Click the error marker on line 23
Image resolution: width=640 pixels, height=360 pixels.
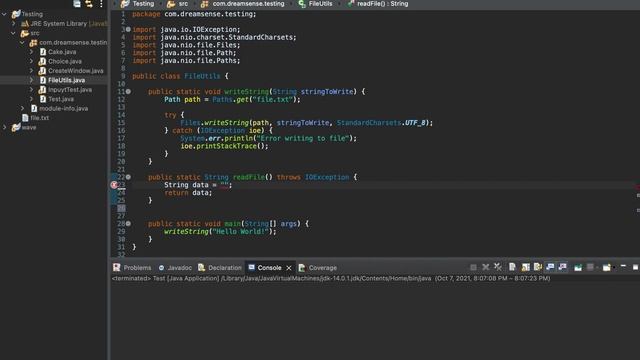(114, 185)
